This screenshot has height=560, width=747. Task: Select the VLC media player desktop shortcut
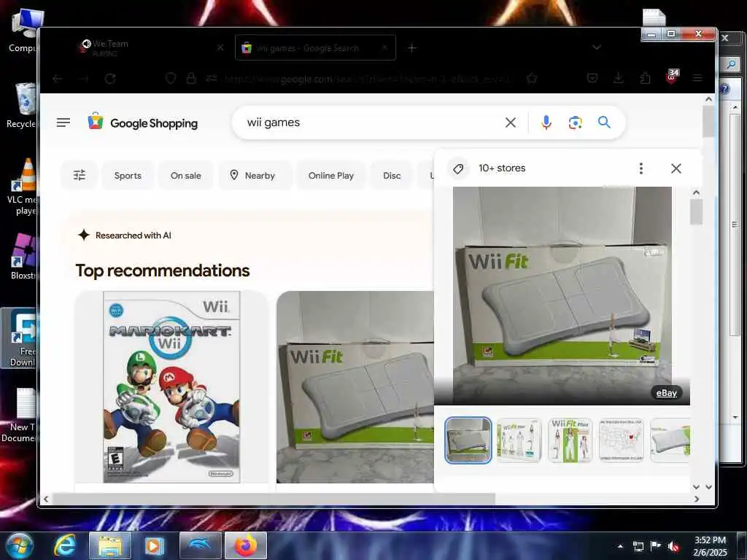pos(23,187)
